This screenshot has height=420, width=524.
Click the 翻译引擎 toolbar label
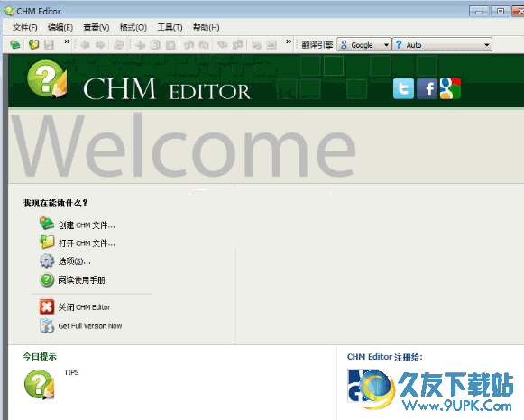tap(317, 45)
